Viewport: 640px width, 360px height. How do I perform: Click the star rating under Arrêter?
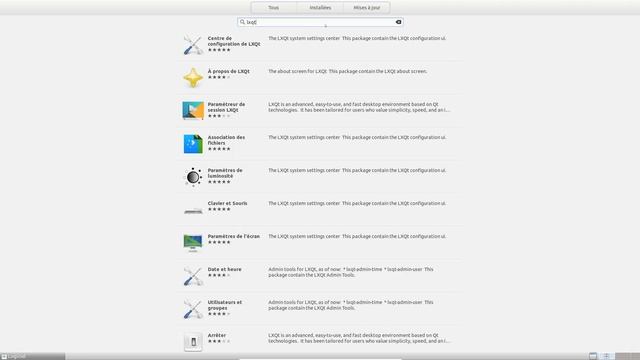point(219,341)
